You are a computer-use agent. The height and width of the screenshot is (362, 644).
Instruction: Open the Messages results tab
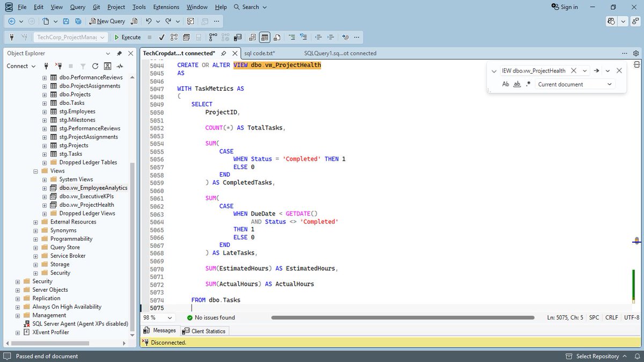160,331
